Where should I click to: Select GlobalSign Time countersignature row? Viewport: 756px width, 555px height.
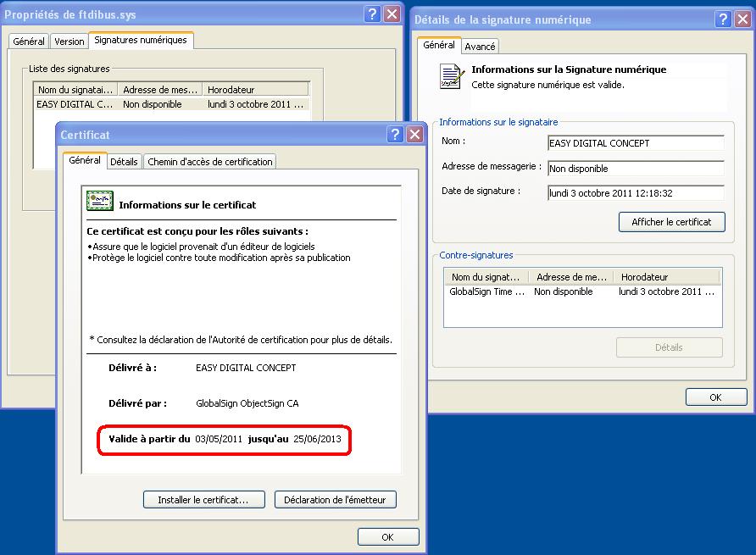tap(582, 291)
